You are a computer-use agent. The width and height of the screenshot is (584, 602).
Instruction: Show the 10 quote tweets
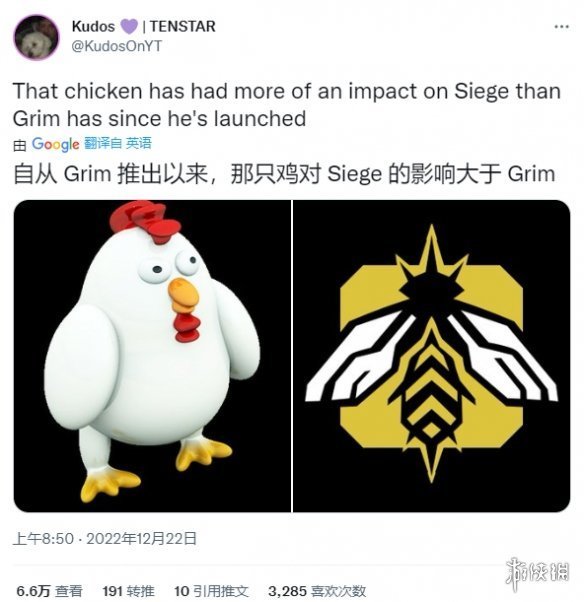point(211,591)
